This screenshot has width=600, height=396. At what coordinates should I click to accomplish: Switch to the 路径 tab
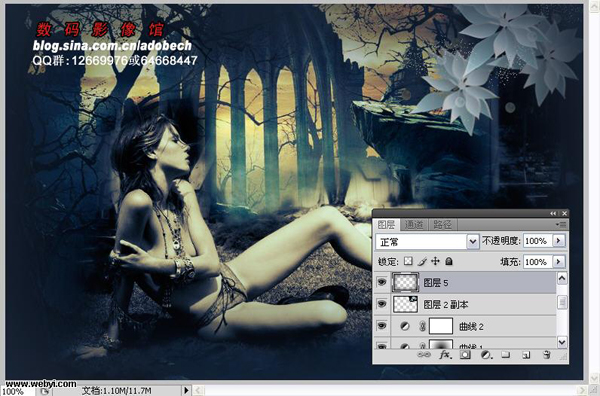tap(442, 225)
